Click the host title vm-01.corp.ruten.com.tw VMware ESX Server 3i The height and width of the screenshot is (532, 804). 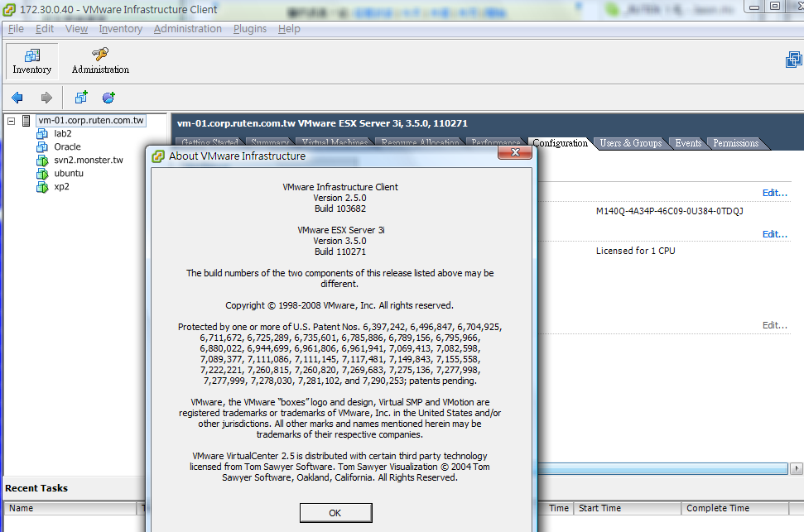322,123
